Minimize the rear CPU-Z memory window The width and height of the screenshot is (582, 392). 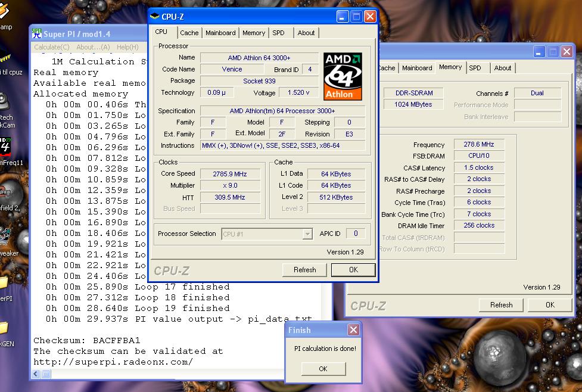click(539, 52)
